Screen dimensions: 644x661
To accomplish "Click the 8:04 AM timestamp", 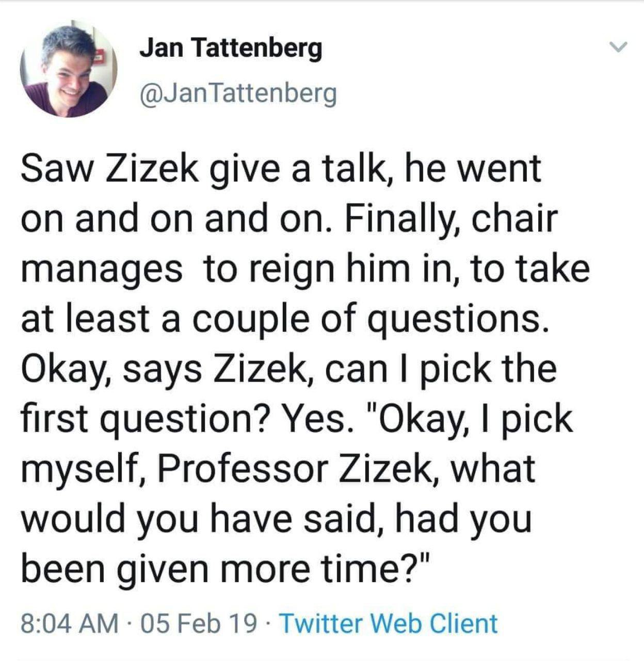I will point(70,623).
